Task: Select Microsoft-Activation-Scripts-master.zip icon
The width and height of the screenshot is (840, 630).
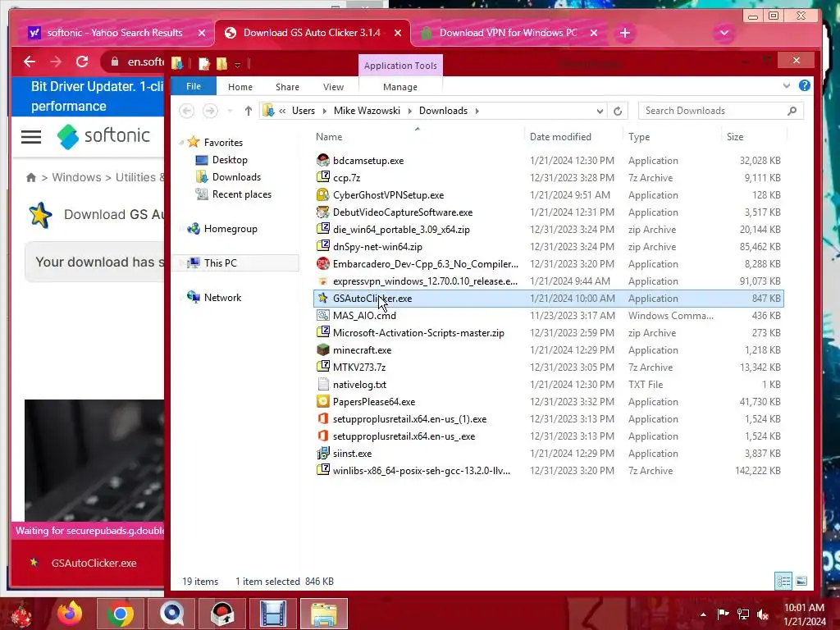Action: tap(322, 333)
